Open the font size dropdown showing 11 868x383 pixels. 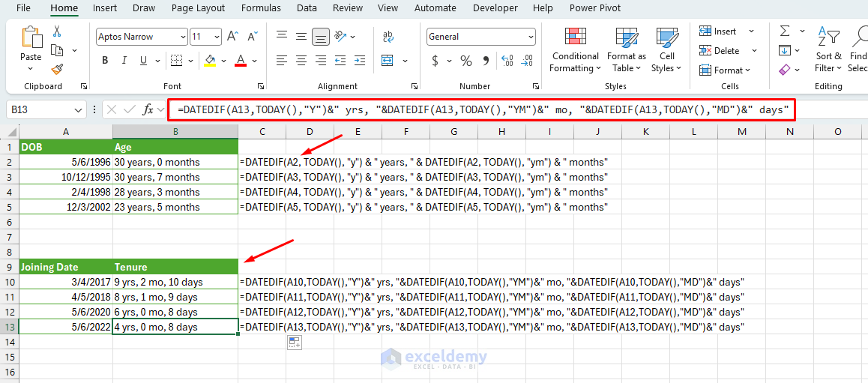216,37
